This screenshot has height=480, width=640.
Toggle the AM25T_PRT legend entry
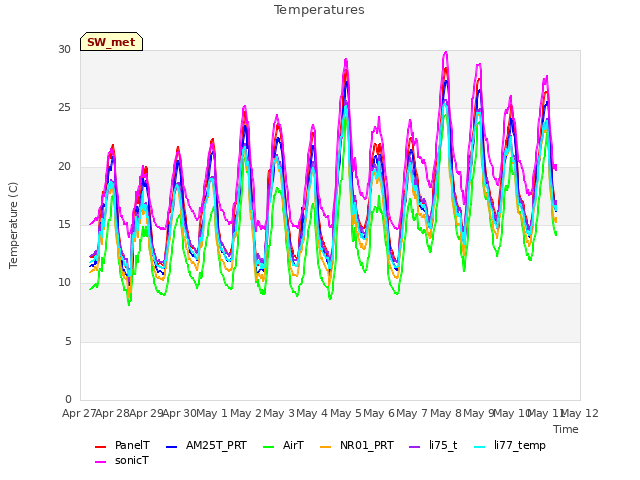point(207,445)
